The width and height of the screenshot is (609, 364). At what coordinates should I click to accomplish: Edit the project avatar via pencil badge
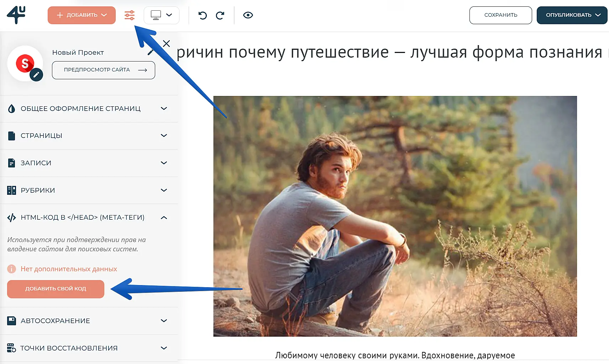click(x=36, y=75)
